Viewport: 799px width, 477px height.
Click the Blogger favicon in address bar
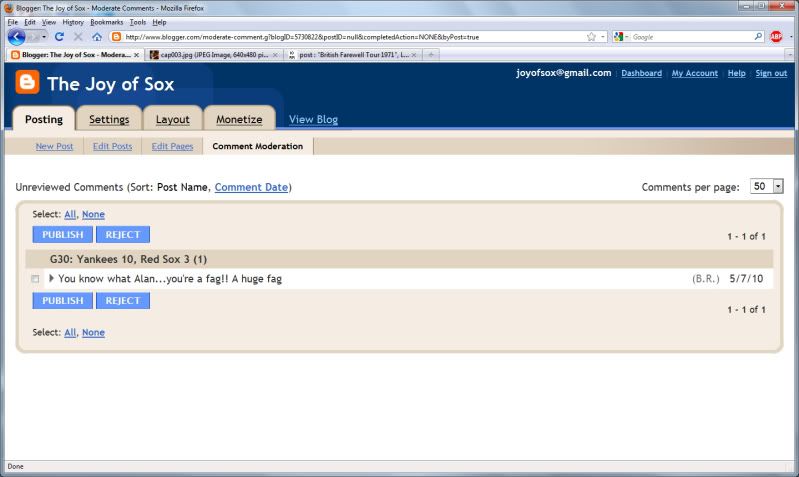[116, 37]
